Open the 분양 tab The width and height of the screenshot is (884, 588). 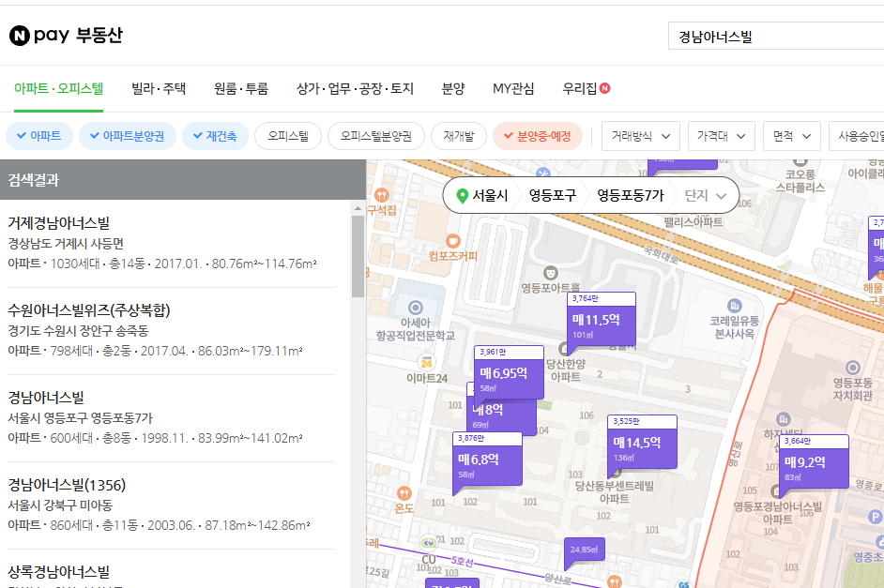point(455,88)
